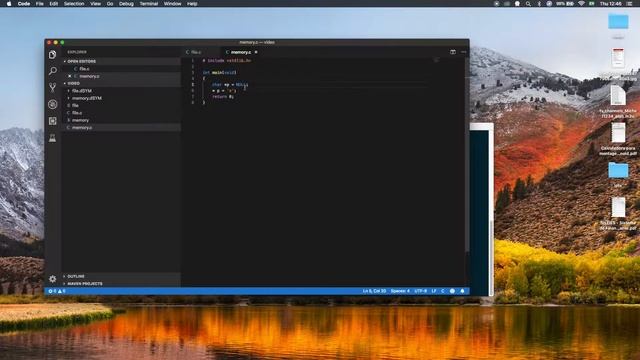640x360 pixels.
Task: Open the lower blue folder on desktop
Action: tap(618, 170)
